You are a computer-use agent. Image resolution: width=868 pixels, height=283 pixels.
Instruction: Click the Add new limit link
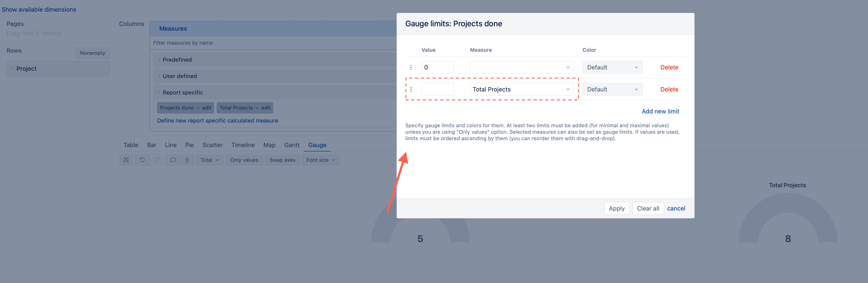click(x=660, y=111)
